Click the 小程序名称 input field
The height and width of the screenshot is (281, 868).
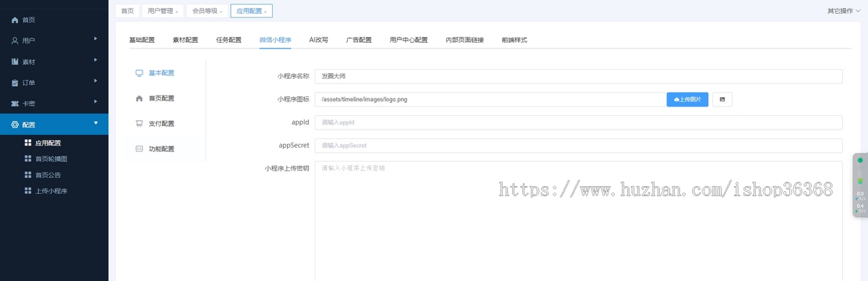pos(579,76)
